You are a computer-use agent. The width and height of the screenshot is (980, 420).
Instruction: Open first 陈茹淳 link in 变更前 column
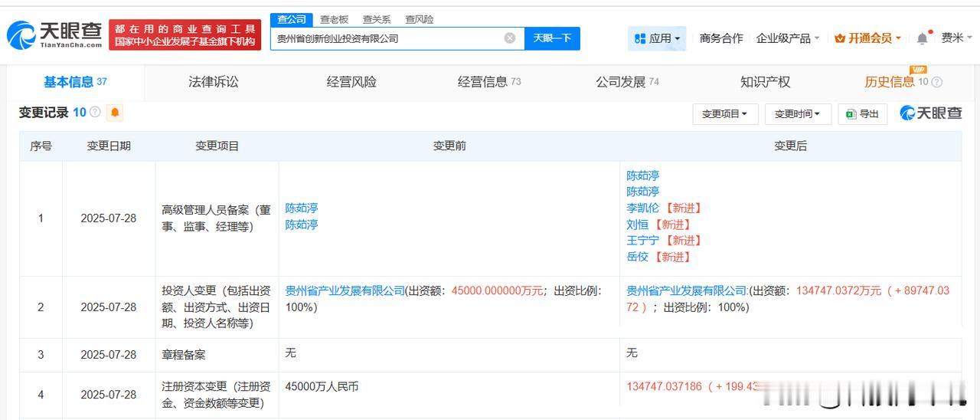302,208
